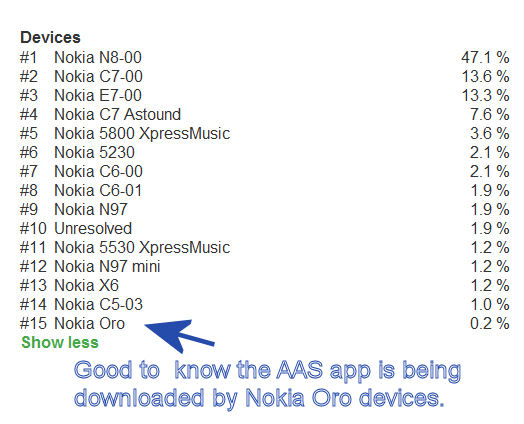Select the Nokia C7-00 entry
Screen dimensions: 524x424
pos(98,77)
